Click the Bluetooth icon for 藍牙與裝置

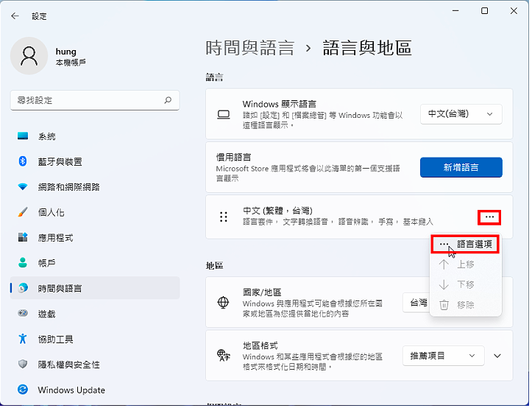coord(23,161)
